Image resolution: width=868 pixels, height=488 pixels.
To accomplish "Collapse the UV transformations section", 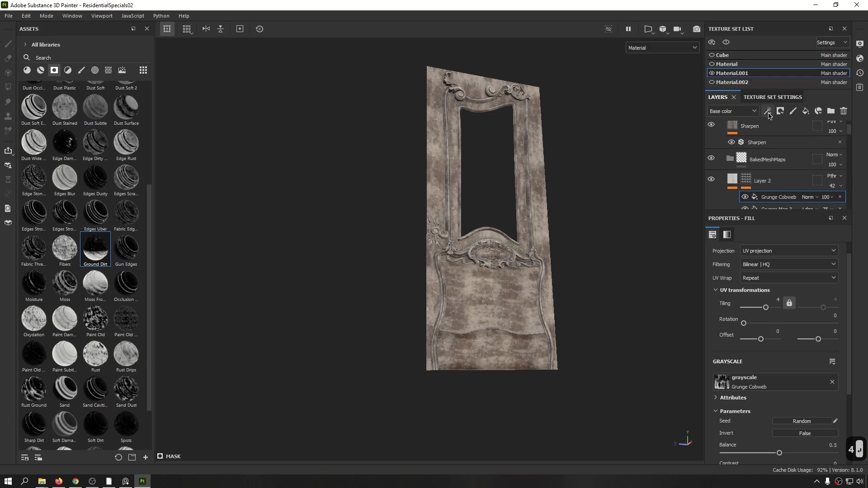I will (716, 290).
